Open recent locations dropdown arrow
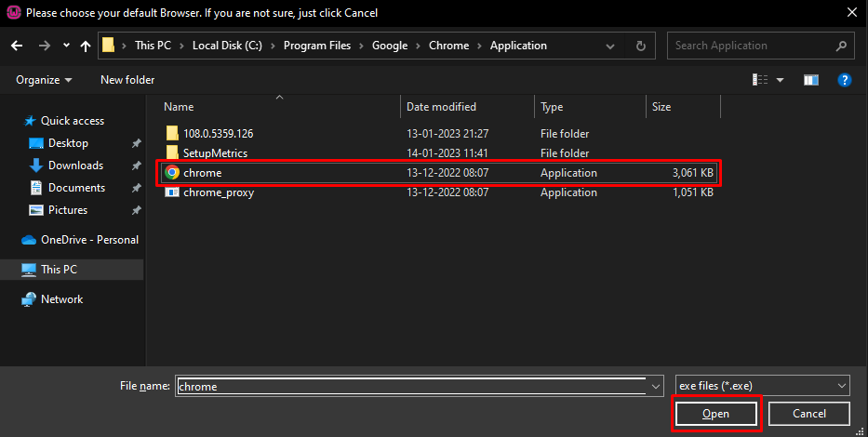Image resolution: width=868 pixels, height=437 pixels. point(66,46)
